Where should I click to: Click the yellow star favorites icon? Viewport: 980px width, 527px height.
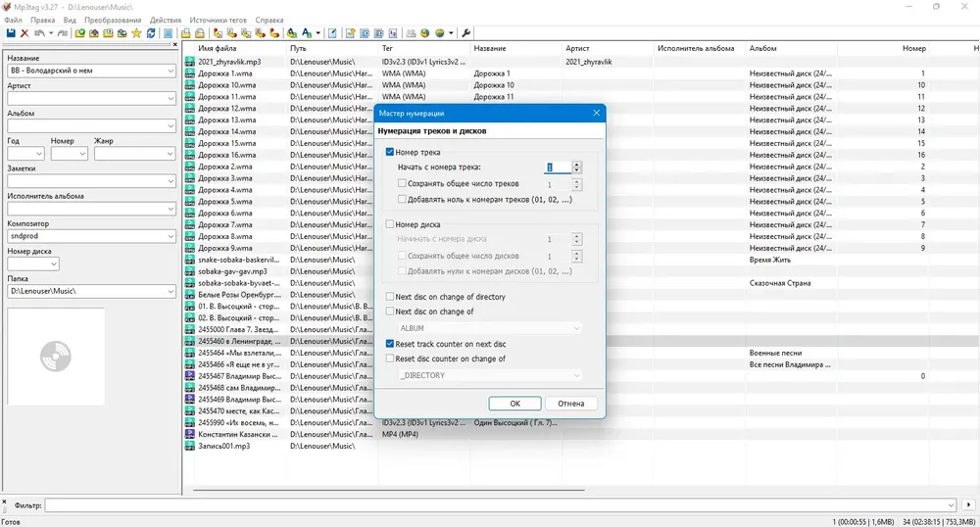pos(136,33)
